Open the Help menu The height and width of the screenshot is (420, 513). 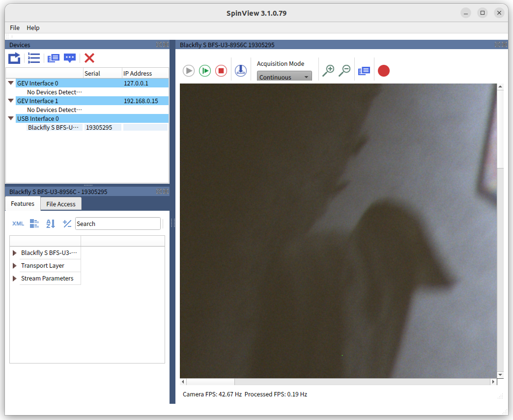coord(33,28)
